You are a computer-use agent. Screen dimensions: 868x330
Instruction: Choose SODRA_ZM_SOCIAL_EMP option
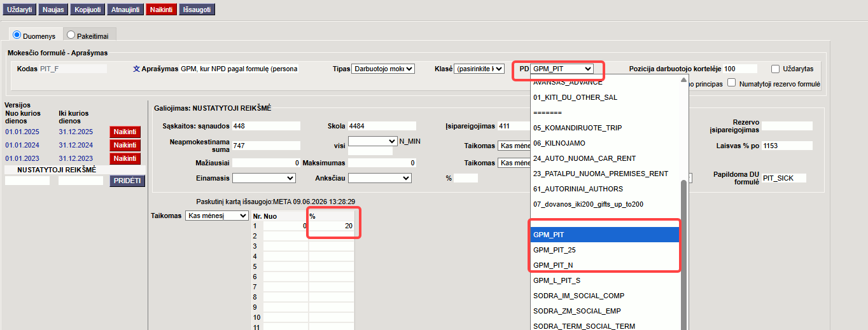click(x=605, y=311)
